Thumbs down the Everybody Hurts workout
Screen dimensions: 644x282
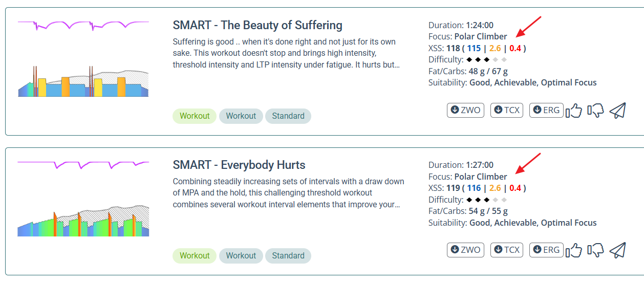coord(595,250)
